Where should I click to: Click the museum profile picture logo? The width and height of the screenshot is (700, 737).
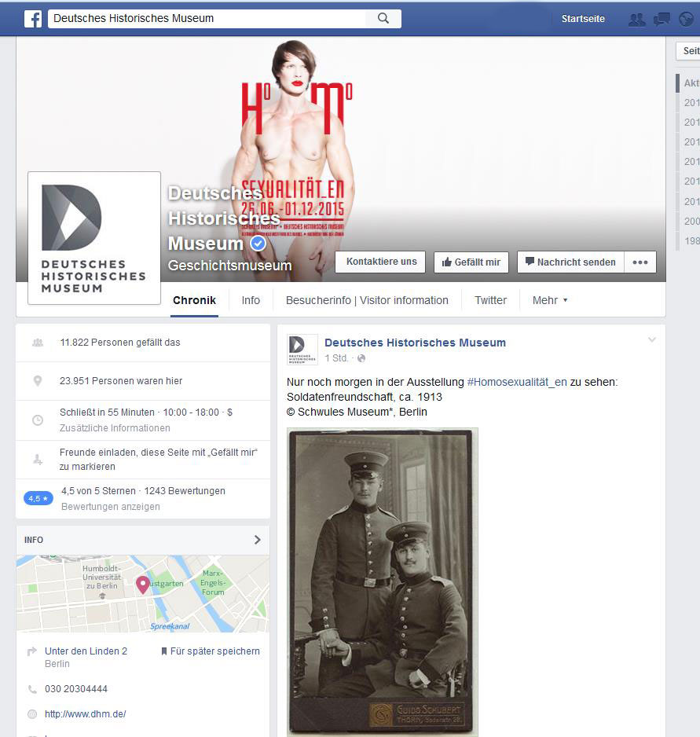pyautogui.click(x=93, y=237)
